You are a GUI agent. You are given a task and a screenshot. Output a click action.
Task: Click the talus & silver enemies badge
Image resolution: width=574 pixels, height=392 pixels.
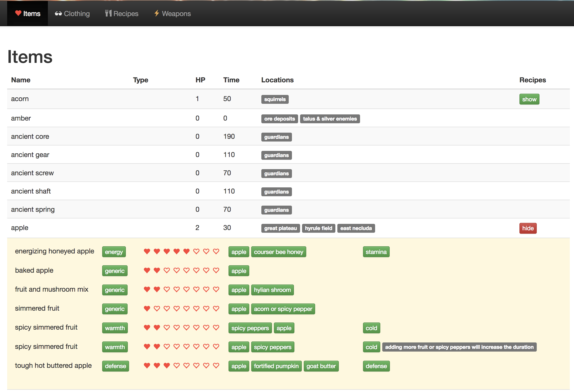[x=329, y=119]
